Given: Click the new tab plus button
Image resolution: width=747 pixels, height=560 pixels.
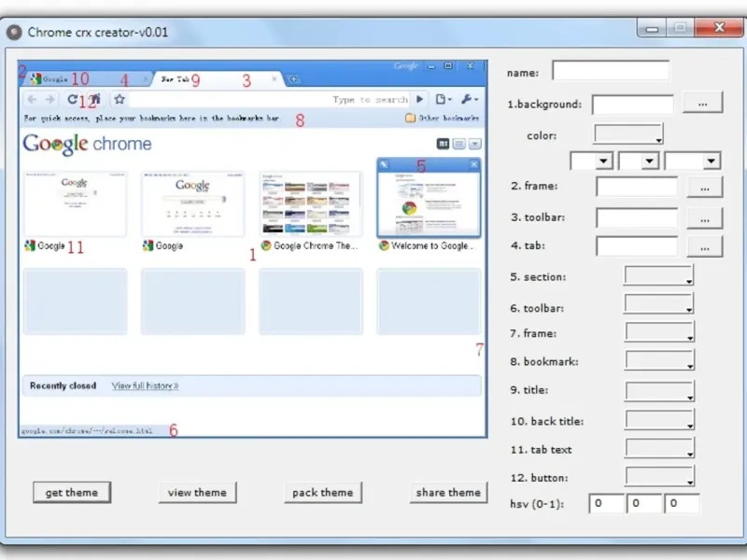Looking at the screenshot, I should tap(293, 79).
